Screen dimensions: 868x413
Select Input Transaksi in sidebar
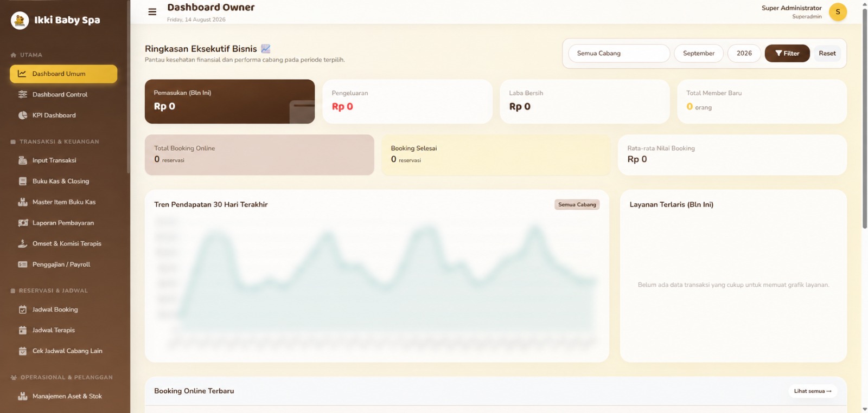coord(63,160)
